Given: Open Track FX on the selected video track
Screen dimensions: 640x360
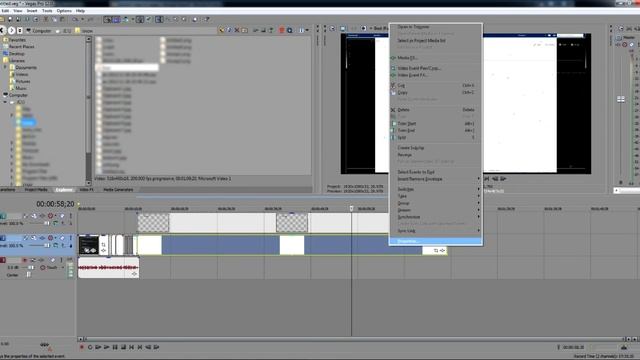Looking at the screenshot, I should coord(42,238).
